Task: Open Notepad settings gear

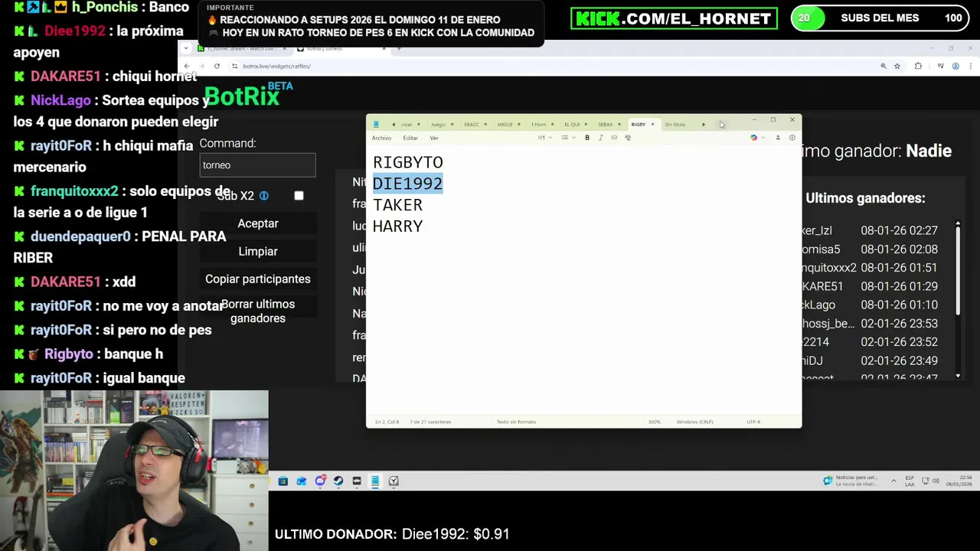Action: tap(792, 138)
